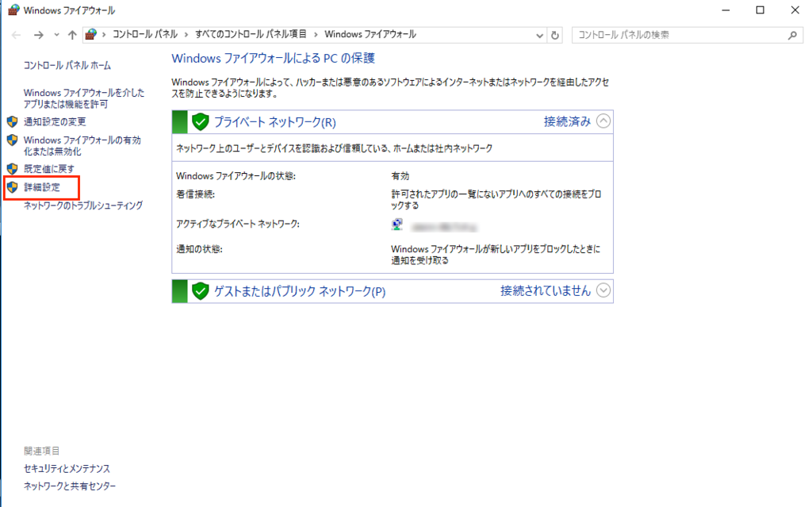Image resolution: width=812 pixels, height=507 pixels.
Task: Click Windows ファイアウォールの状態 label
Action: pyautogui.click(x=236, y=176)
